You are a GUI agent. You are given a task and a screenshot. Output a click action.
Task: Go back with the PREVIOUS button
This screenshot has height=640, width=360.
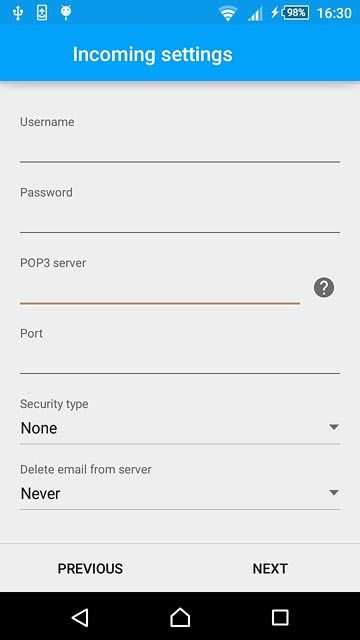click(x=90, y=569)
